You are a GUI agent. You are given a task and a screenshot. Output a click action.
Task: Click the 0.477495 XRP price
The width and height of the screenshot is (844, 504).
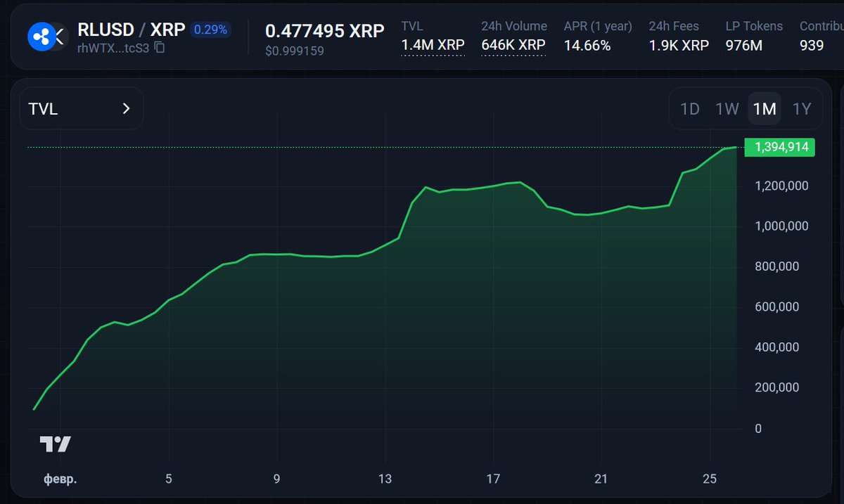(324, 31)
